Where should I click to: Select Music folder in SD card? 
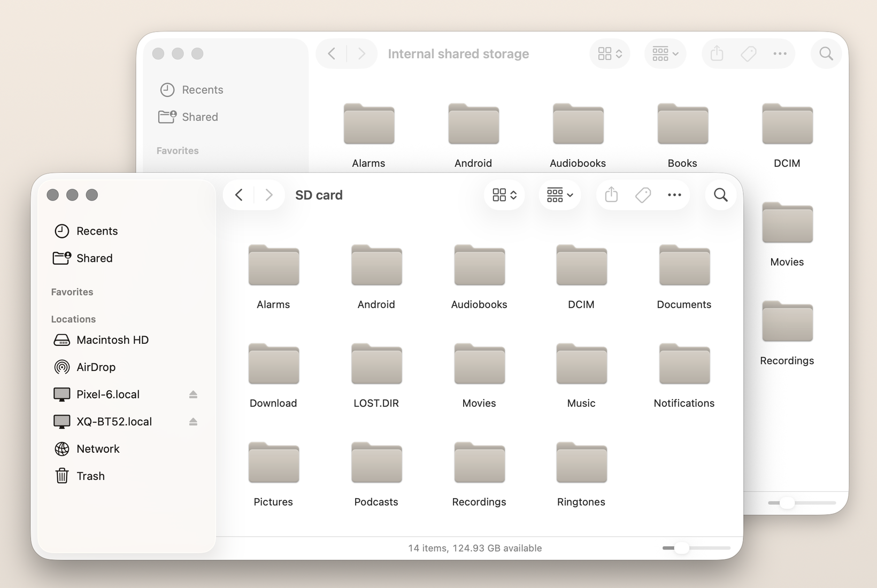(x=581, y=376)
